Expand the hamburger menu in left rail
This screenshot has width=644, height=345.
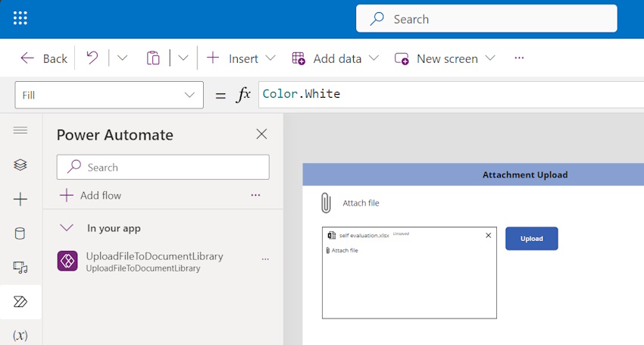[x=20, y=130]
